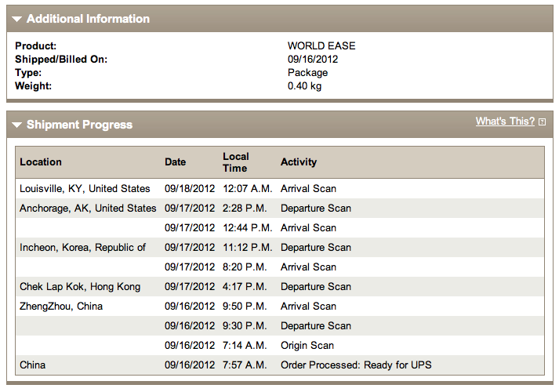Click the Shipment Progress header title

[x=79, y=125]
